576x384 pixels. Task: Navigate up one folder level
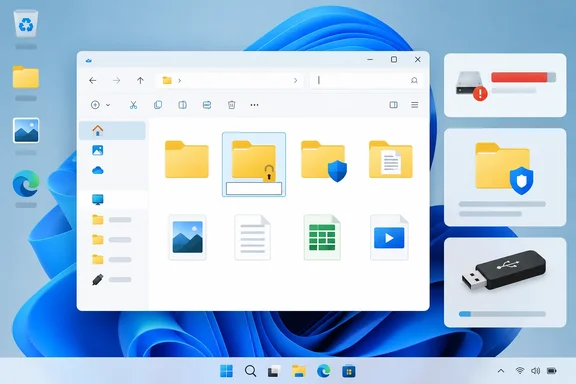tap(140, 80)
